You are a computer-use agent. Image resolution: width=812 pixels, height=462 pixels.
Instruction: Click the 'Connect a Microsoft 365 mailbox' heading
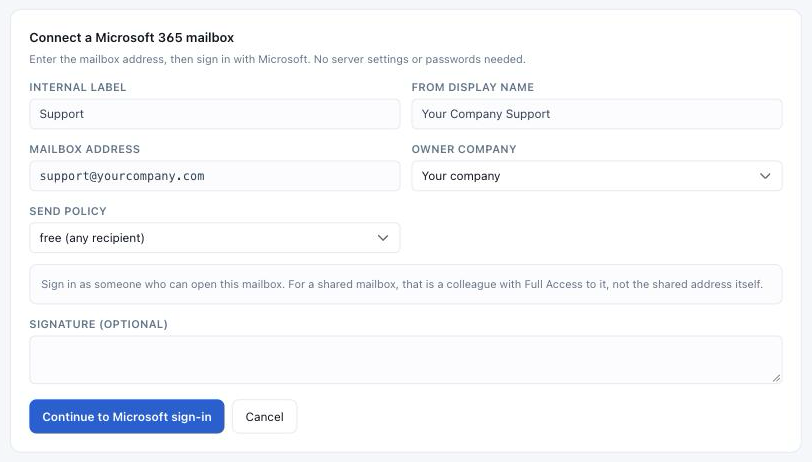(132, 37)
